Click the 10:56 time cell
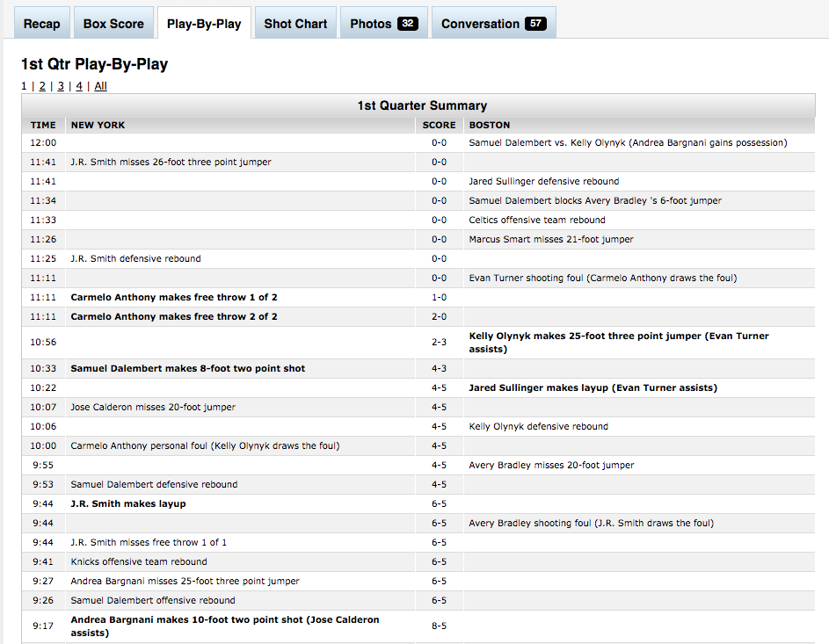 click(x=43, y=343)
